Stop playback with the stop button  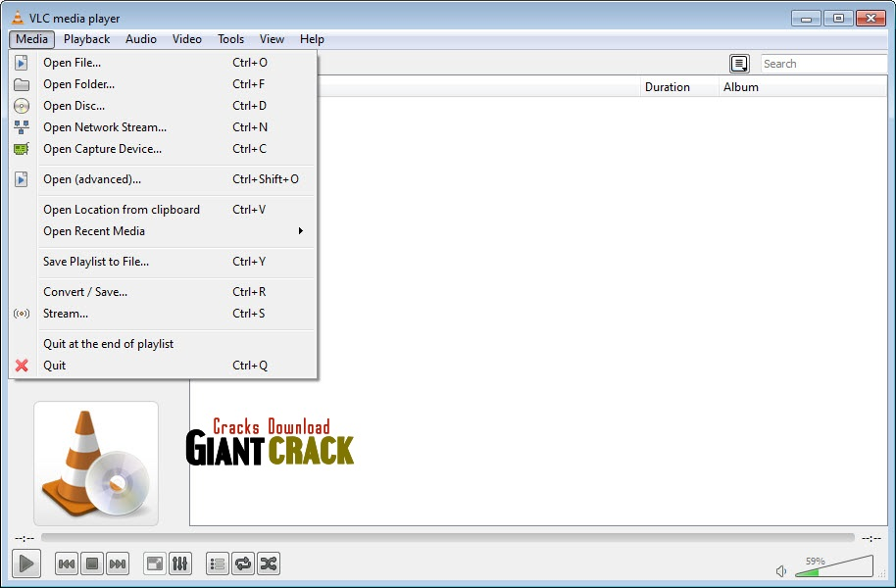[x=92, y=564]
